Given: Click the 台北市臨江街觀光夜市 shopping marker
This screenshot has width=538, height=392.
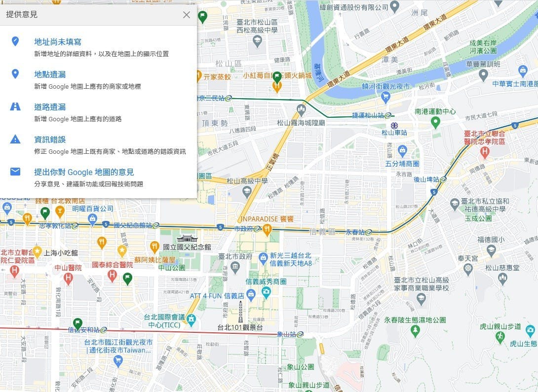Looking at the screenshot, I should pos(118,361).
